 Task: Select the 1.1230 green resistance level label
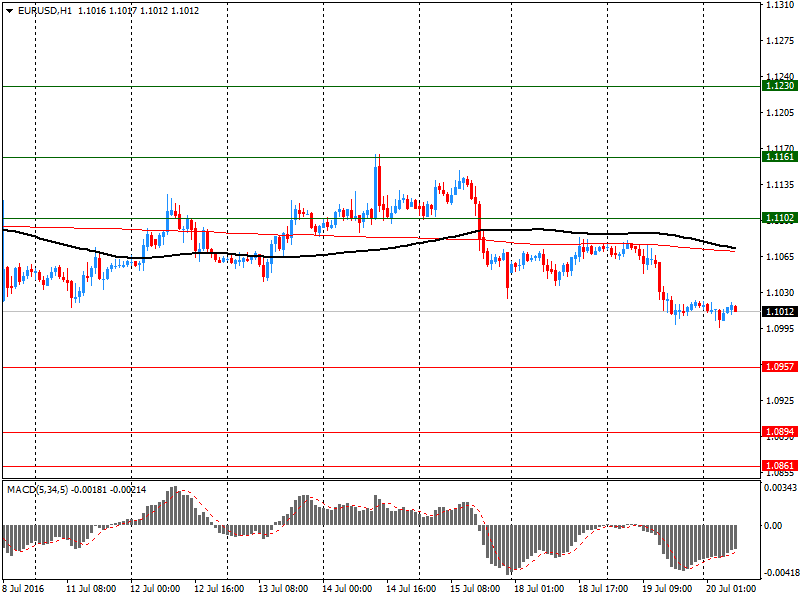[779, 86]
